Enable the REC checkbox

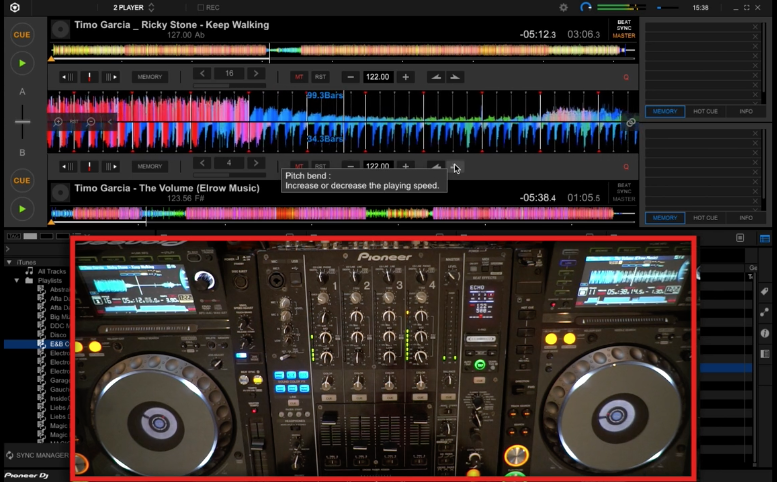pyautogui.click(x=200, y=7)
